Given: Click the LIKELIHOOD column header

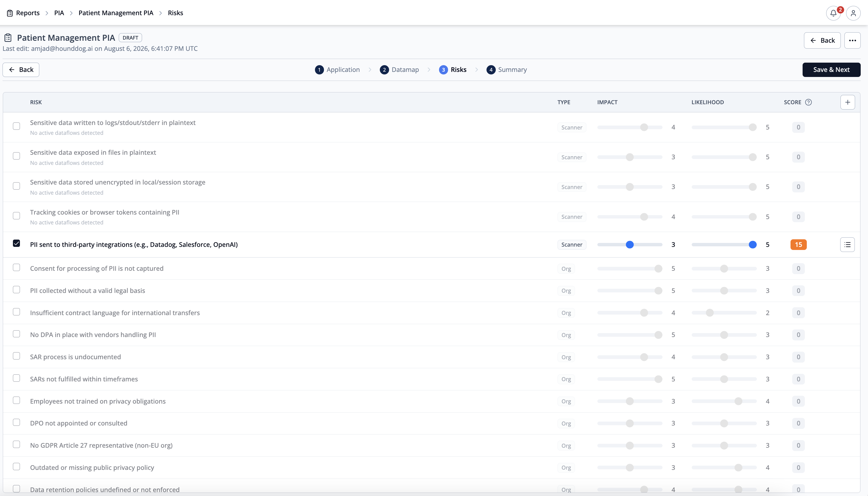Looking at the screenshot, I should [x=707, y=102].
